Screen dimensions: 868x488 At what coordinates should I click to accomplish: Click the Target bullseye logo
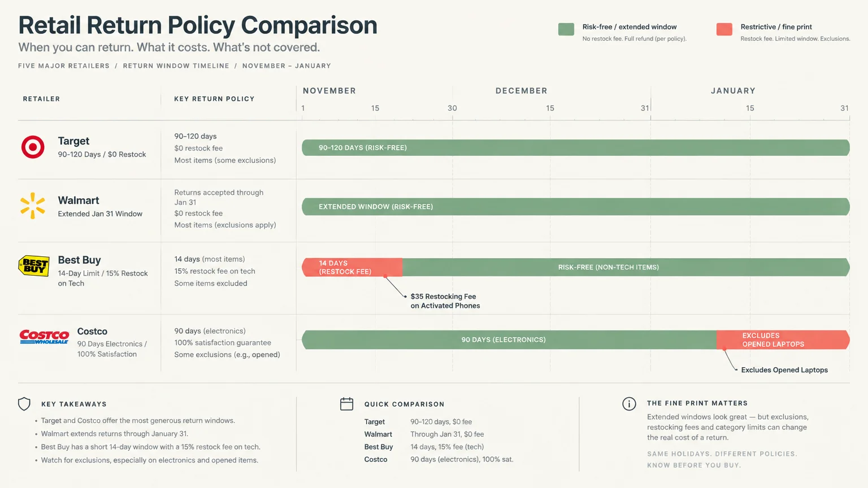tap(33, 147)
